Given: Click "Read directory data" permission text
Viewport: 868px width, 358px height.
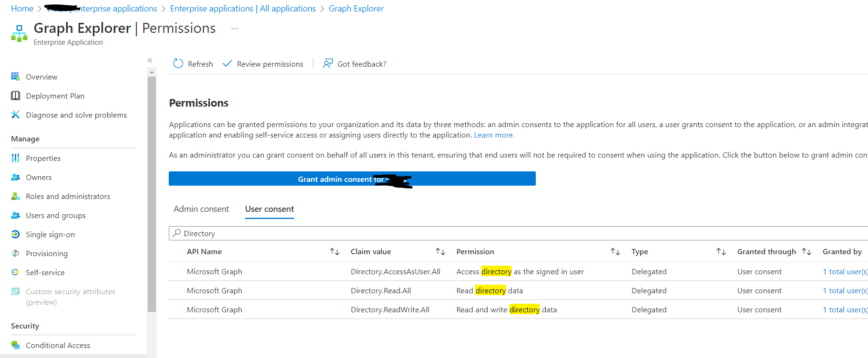Looking at the screenshot, I should [x=490, y=290].
